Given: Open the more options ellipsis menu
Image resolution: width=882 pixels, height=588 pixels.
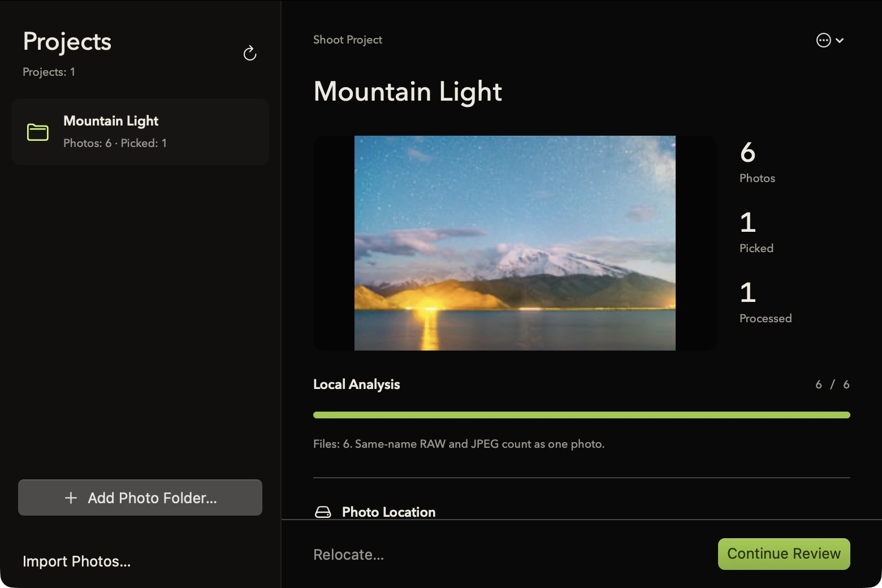Looking at the screenshot, I should pos(830,40).
